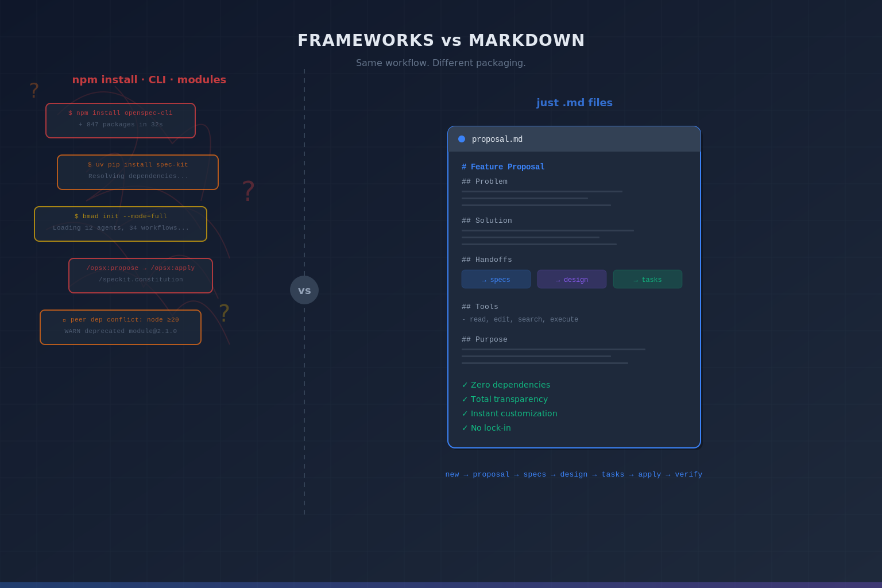Click the blue dot beside proposal.md
Screen dimensions: 882x588
point(462,139)
